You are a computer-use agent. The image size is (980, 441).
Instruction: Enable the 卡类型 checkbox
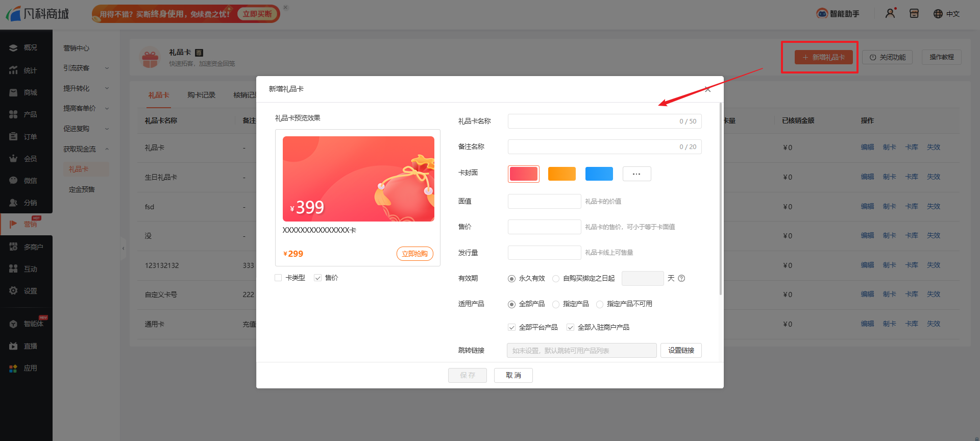pyautogui.click(x=278, y=278)
